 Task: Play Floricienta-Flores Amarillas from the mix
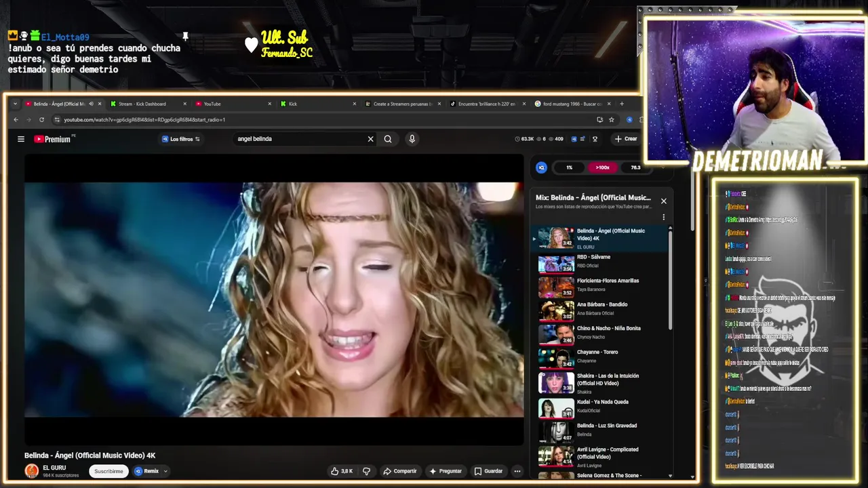point(600,287)
